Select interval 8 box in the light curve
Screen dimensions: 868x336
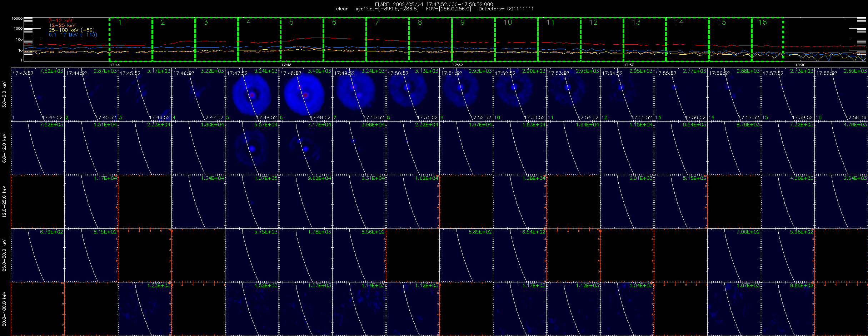click(x=431, y=39)
